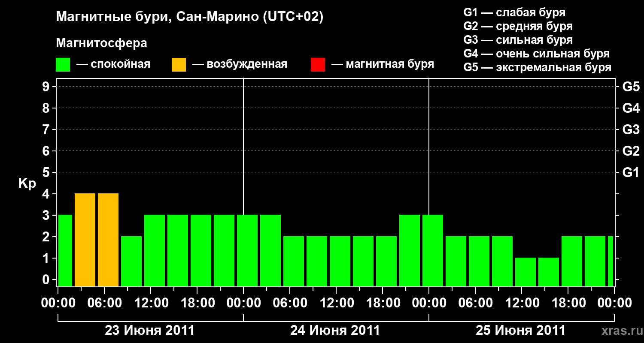Click the Kp value 7 on the left axis
This screenshot has height=343, width=644.
46,129
